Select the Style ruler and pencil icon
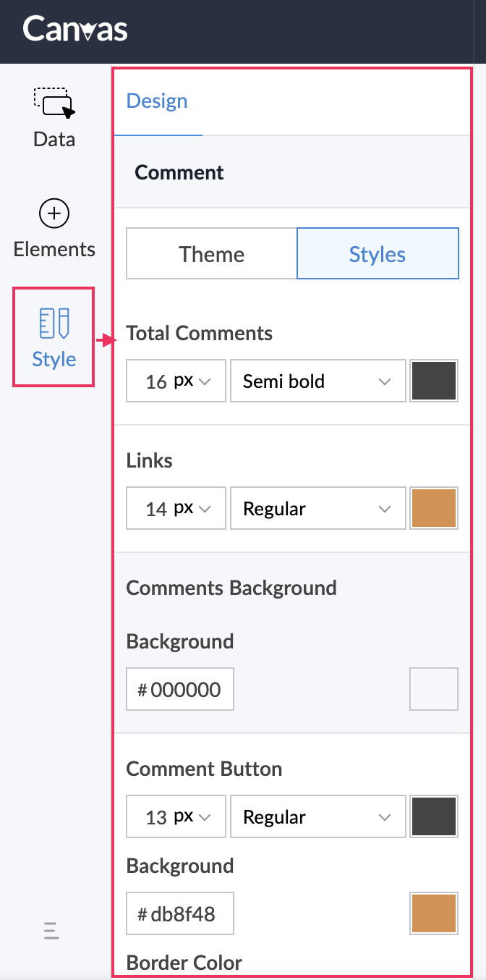Screen dimensions: 486x980 [x=54, y=324]
